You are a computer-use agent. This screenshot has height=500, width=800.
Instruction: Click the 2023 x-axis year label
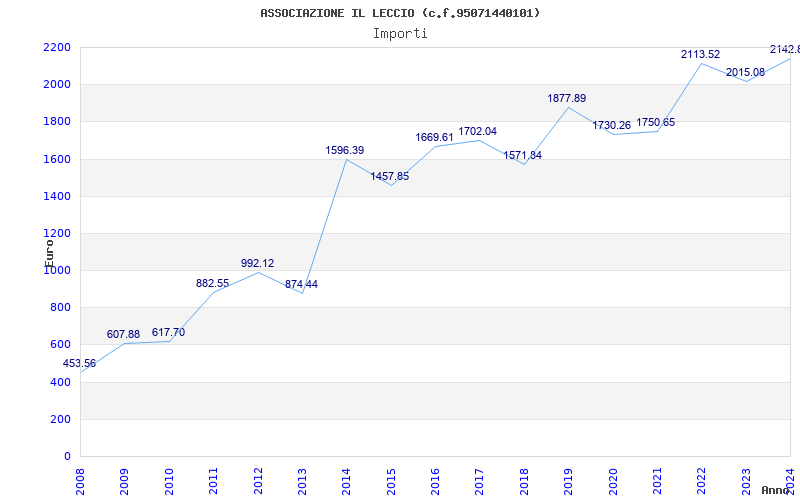pos(746,481)
